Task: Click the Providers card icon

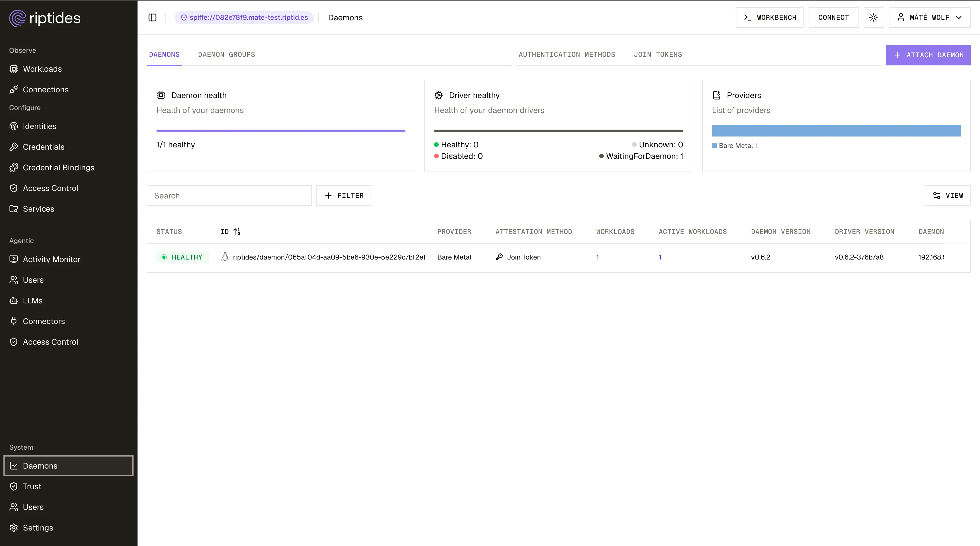Action: [716, 95]
